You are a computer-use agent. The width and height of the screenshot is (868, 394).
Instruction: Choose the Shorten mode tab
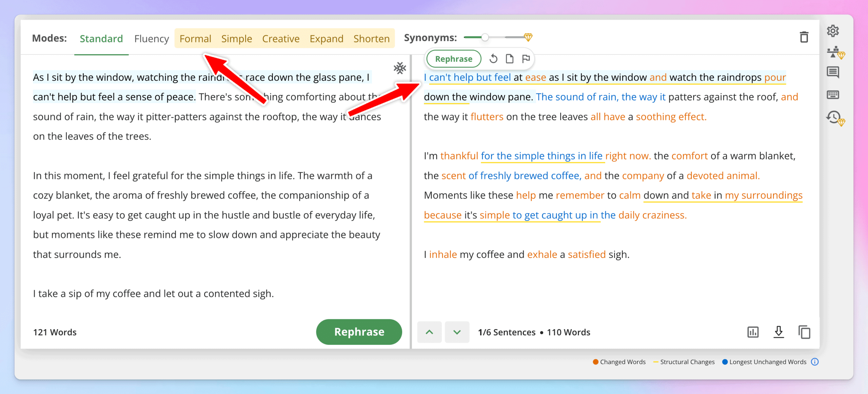[371, 39]
